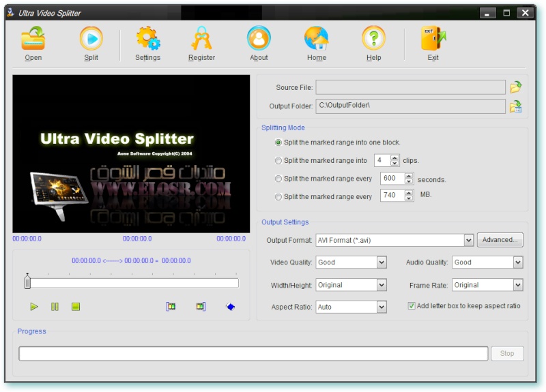Start splitting with the Split icon

[91, 38]
